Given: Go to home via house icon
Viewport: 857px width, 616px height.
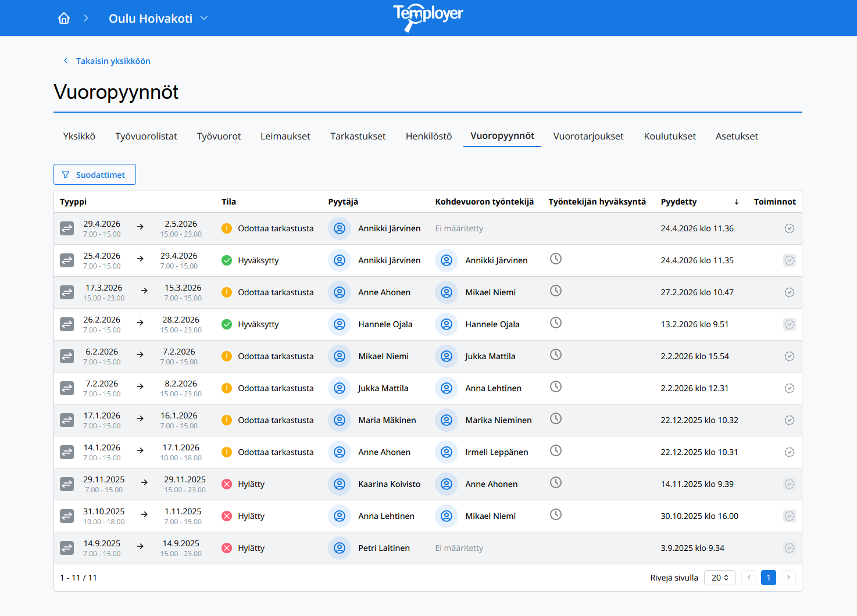Looking at the screenshot, I should click(x=64, y=18).
